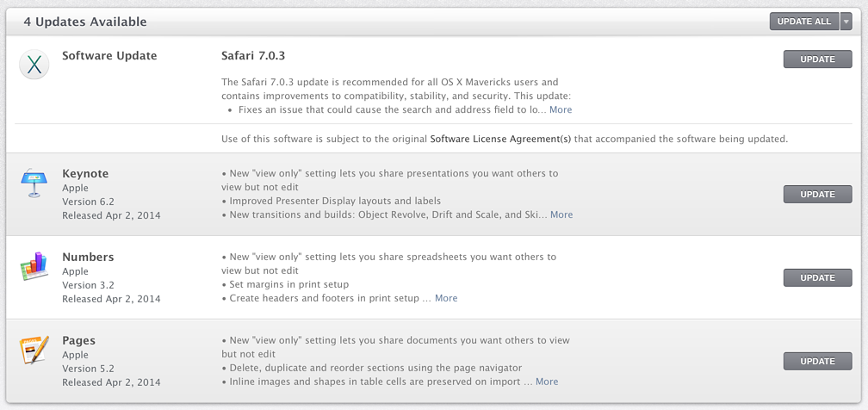This screenshot has height=410, width=868.
Task: Click the Numbers app title
Action: click(88, 257)
